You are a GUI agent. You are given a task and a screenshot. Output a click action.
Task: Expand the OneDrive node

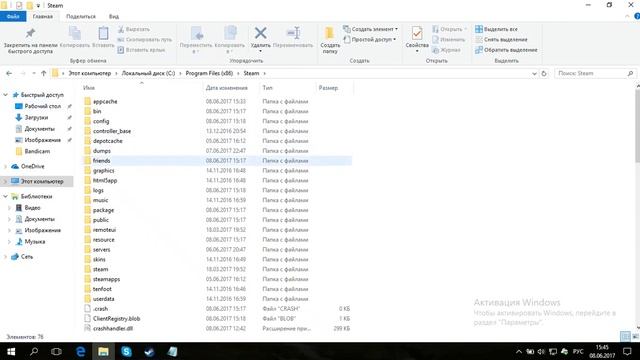(5, 167)
